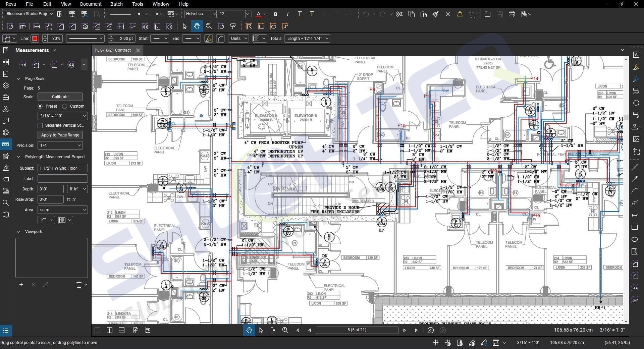Screen dimensions: 644x349
Task: Toggle the split vertical view icon
Action: [109, 330]
